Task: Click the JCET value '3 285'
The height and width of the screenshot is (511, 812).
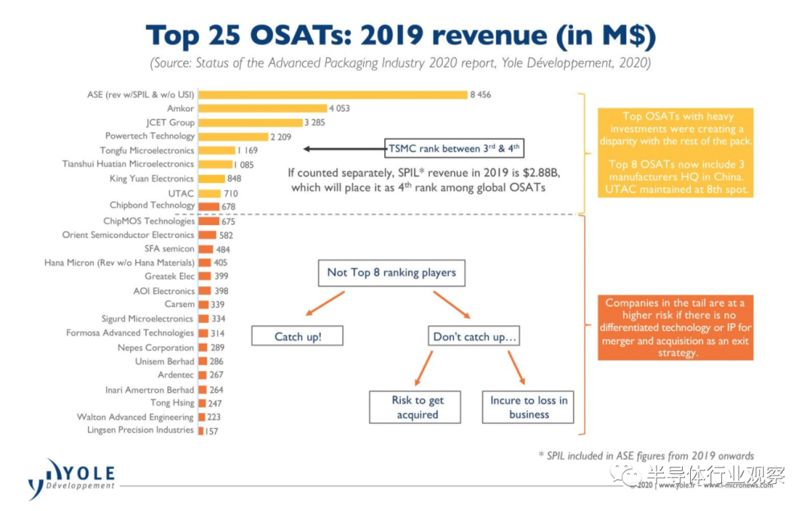Action: click(315, 123)
